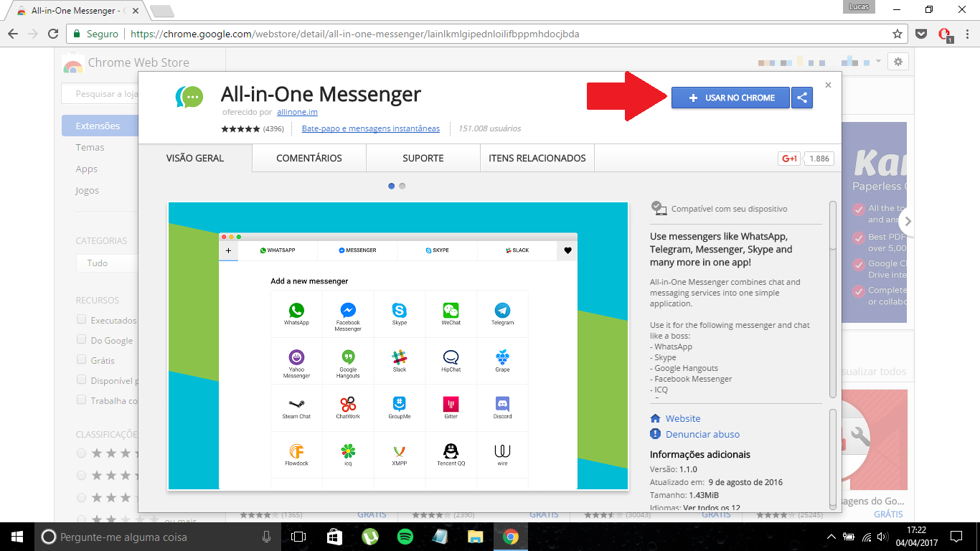Open Spotify from the taskbar
Viewport: 980px width, 551px height.
[405, 537]
